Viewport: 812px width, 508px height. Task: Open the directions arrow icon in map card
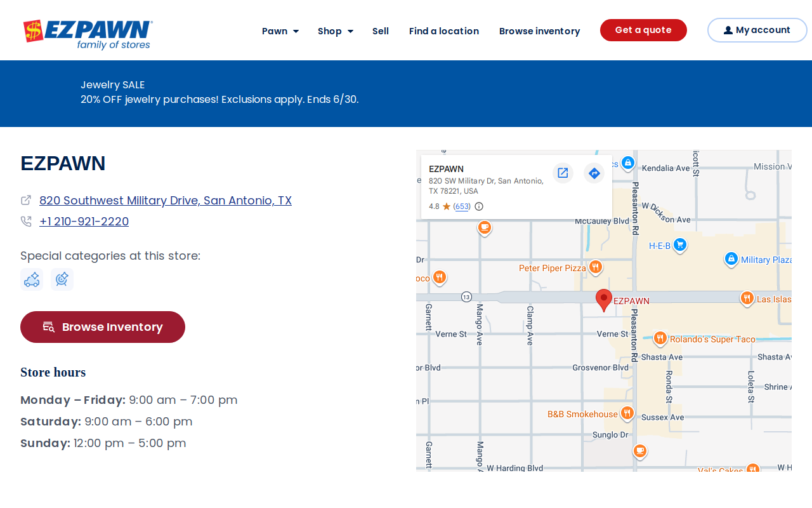594,173
